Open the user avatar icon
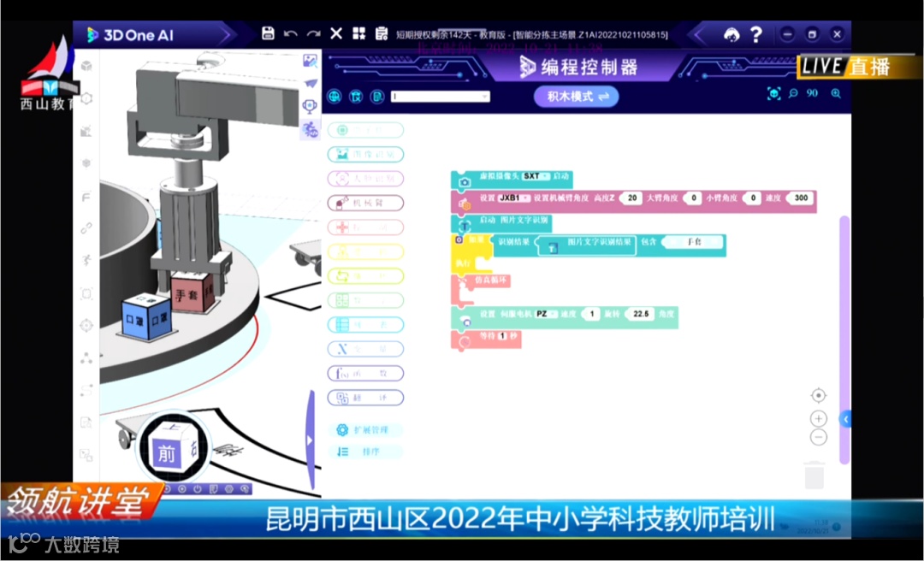 [x=731, y=35]
